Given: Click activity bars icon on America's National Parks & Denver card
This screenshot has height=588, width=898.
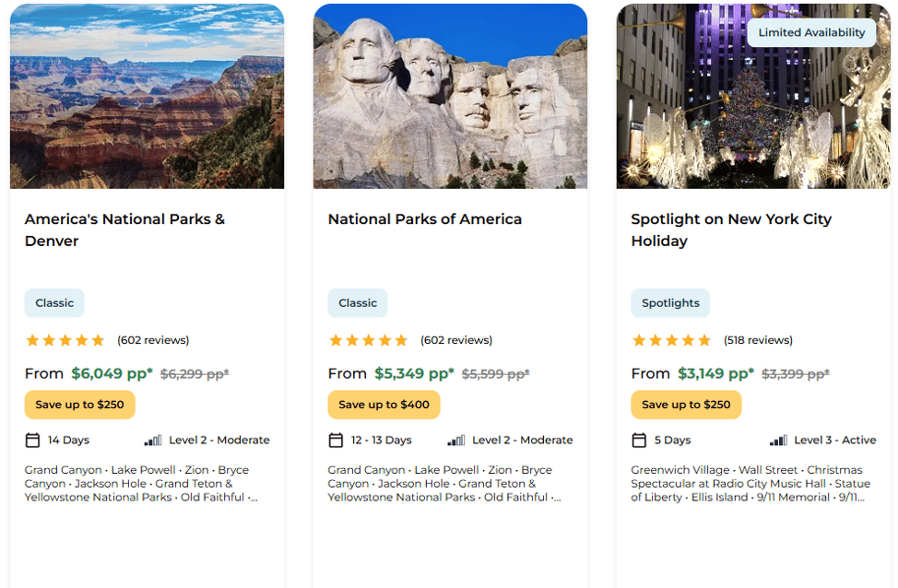Looking at the screenshot, I should coord(153,441).
